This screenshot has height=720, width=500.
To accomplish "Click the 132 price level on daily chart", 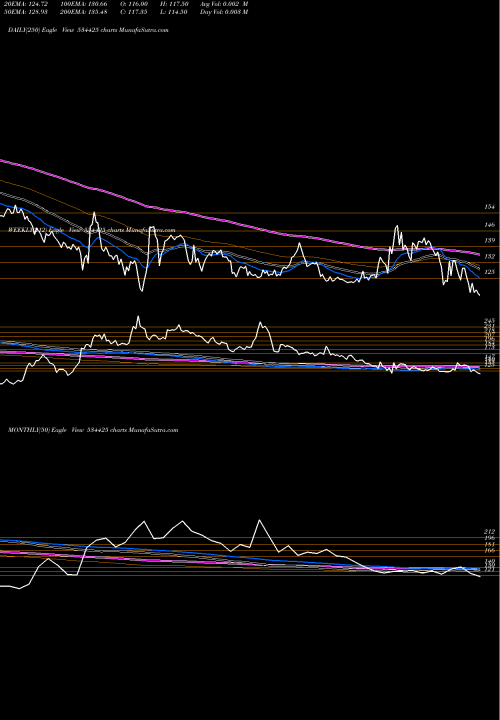I will [x=489, y=256].
